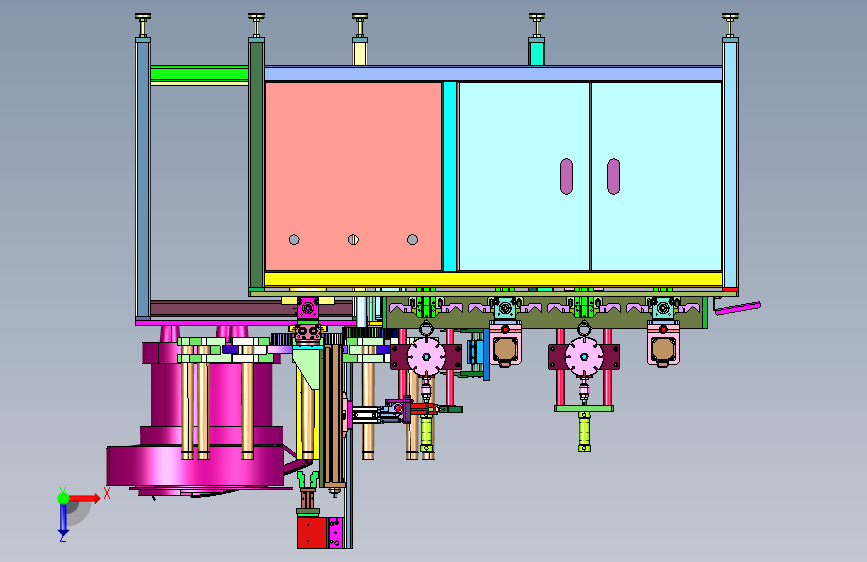Select the large magenta feeder bowl base
867x562 pixels.
click(x=196, y=465)
